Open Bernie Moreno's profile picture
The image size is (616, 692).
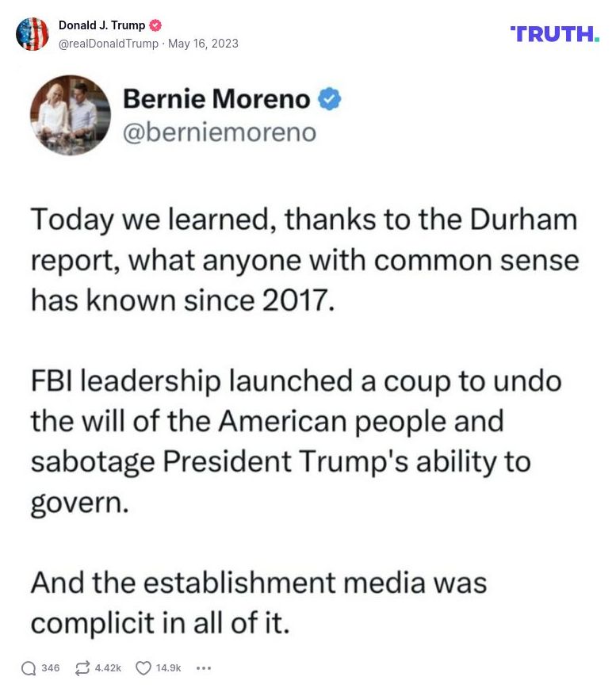pos(70,115)
